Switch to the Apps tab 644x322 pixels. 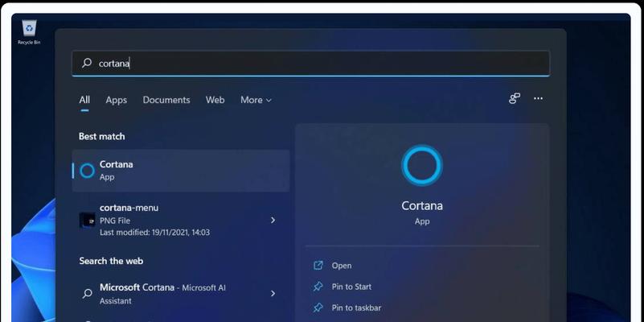point(117,100)
